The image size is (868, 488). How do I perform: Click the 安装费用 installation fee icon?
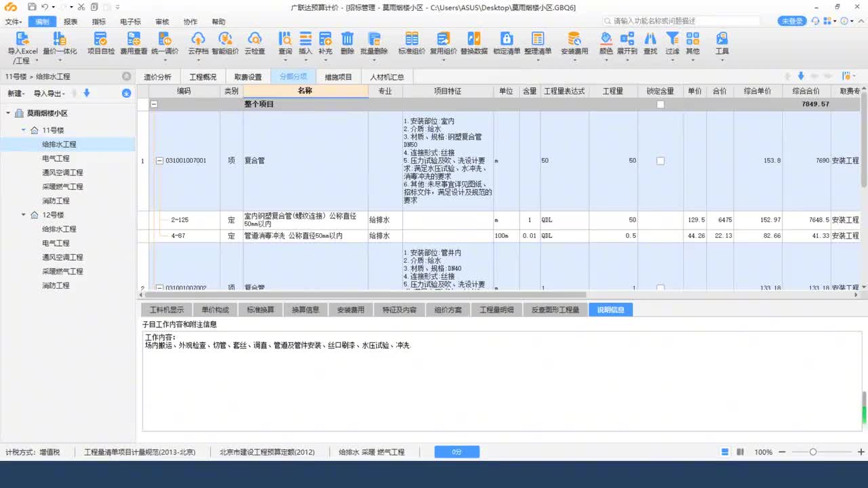pos(574,39)
